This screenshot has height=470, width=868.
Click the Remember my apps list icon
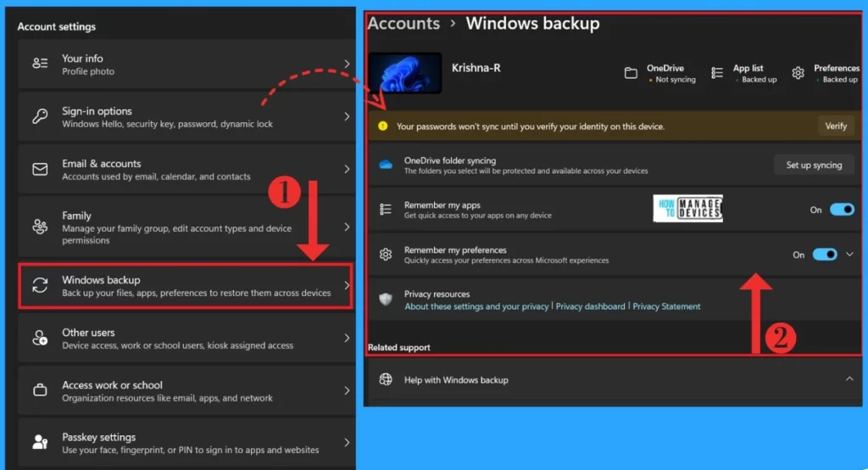click(x=386, y=210)
